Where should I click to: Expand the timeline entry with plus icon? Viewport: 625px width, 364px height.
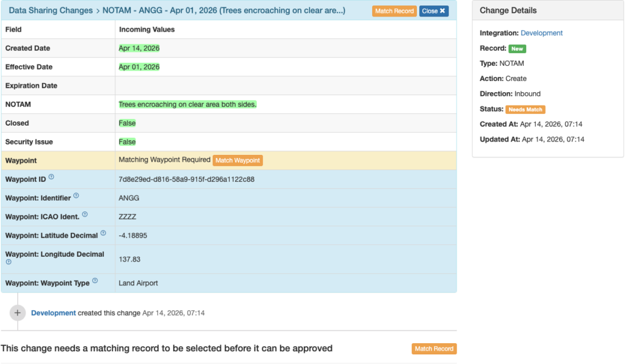click(x=18, y=313)
